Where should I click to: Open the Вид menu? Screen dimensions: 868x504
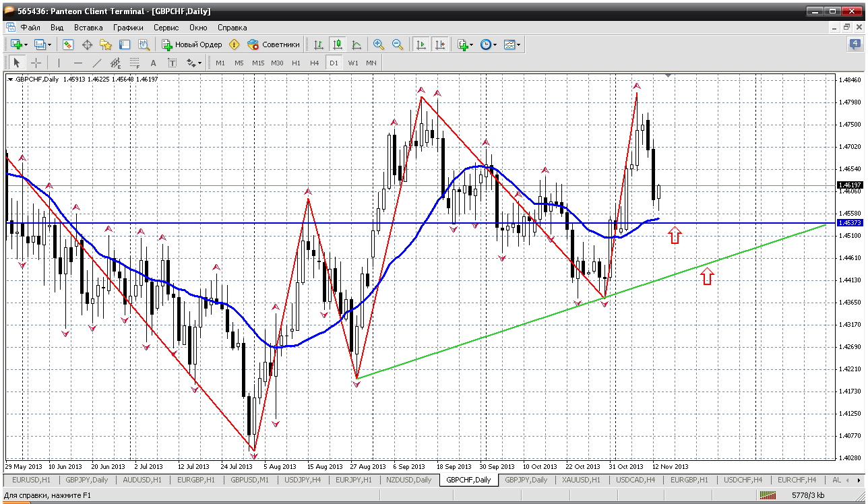[x=57, y=28]
